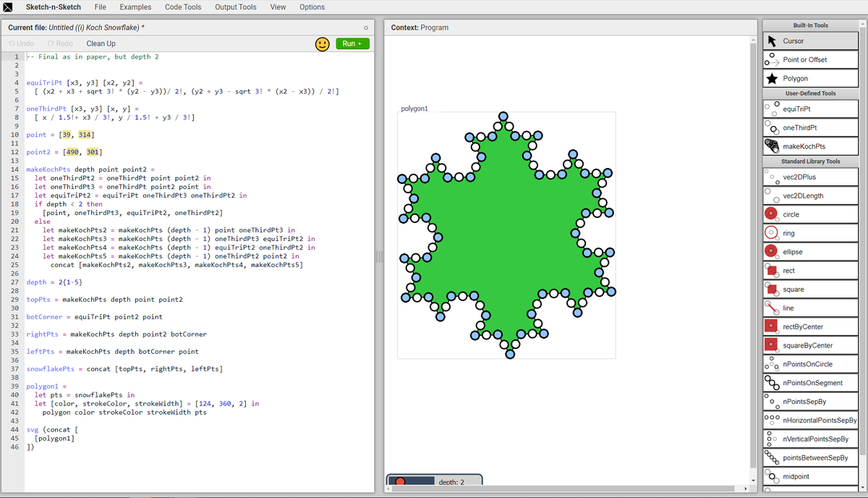Click the Context: Program label
Image resolution: width=868 pixels, height=498 pixels.
coord(420,28)
